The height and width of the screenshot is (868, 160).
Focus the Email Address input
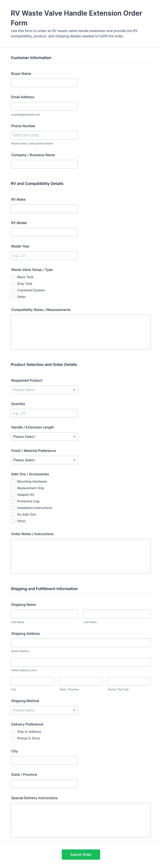pyautogui.click(x=44, y=106)
